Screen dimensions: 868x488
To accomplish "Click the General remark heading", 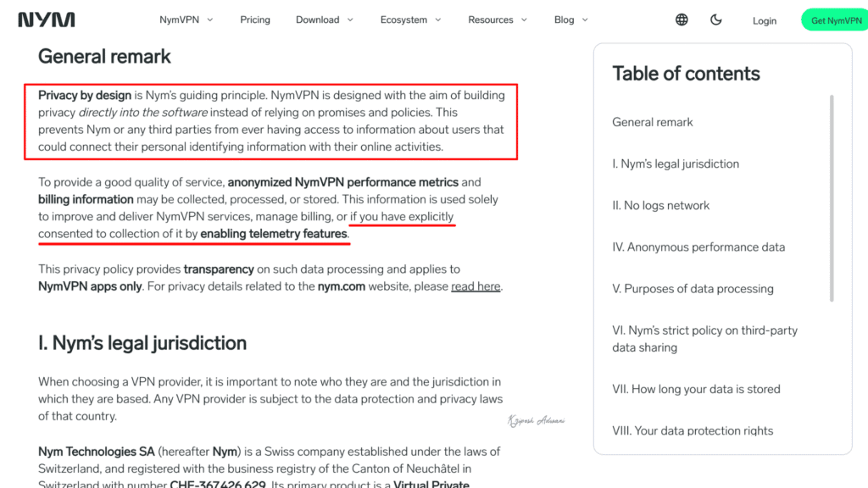I will [x=104, y=57].
